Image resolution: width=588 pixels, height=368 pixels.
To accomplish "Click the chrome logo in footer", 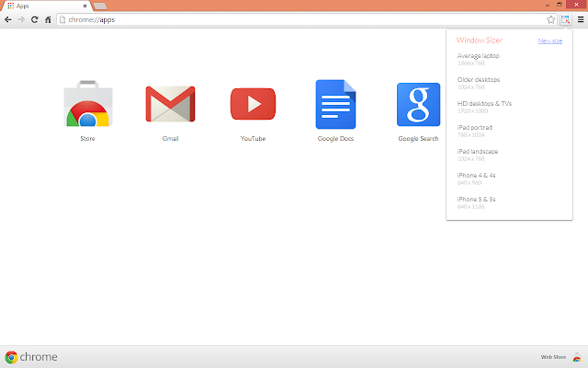I will [x=31, y=357].
